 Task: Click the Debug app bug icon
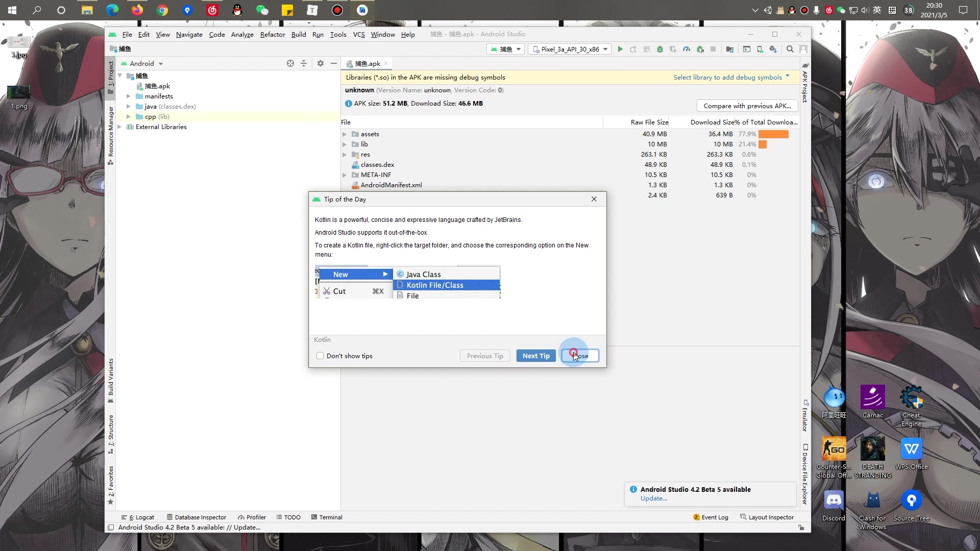[x=660, y=49]
